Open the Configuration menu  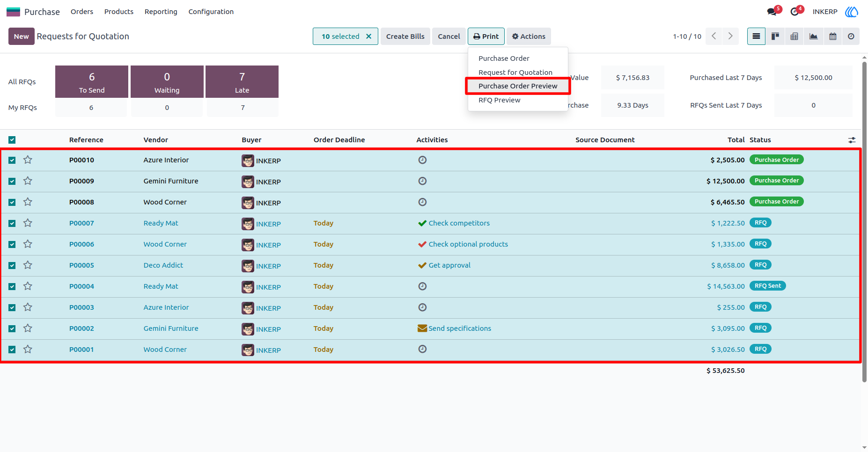click(211, 12)
